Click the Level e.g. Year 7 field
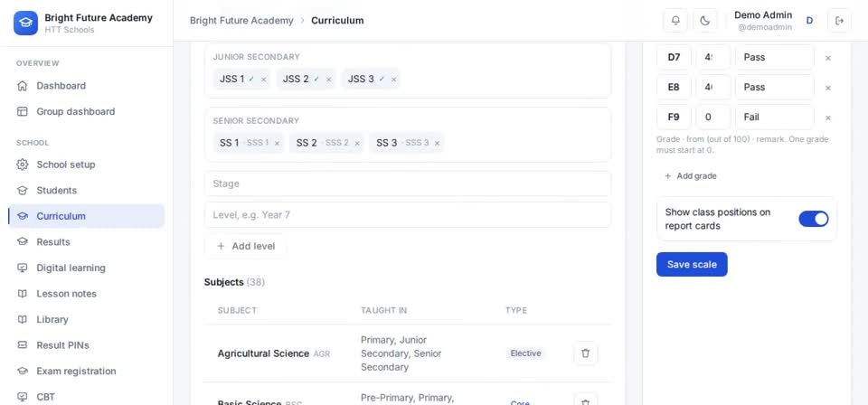868x405 pixels. point(408,214)
